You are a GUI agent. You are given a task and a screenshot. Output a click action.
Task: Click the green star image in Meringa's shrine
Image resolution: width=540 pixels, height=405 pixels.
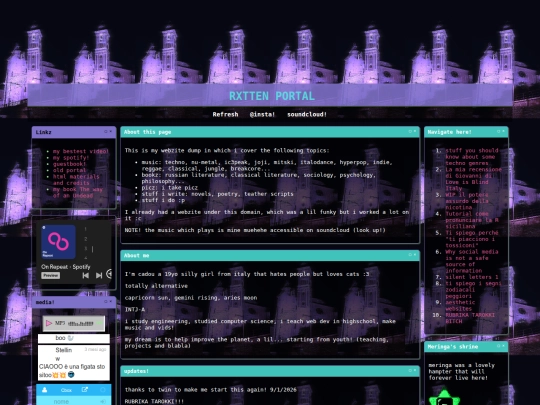pos(444,398)
